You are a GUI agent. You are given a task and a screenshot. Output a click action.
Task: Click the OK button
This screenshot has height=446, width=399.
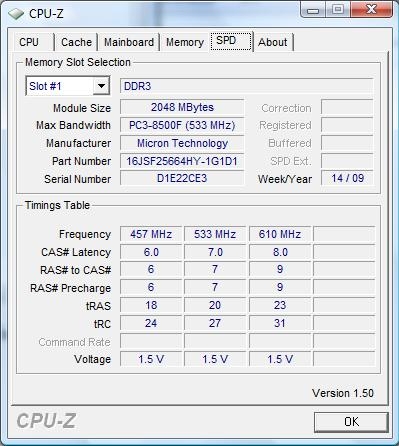point(351,422)
